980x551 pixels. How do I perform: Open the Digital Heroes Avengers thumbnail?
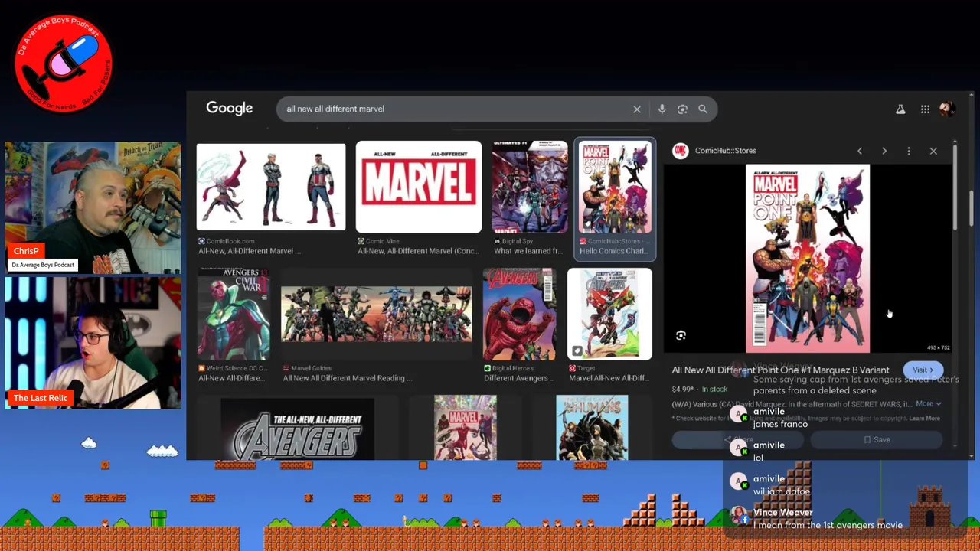pyautogui.click(x=519, y=314)
